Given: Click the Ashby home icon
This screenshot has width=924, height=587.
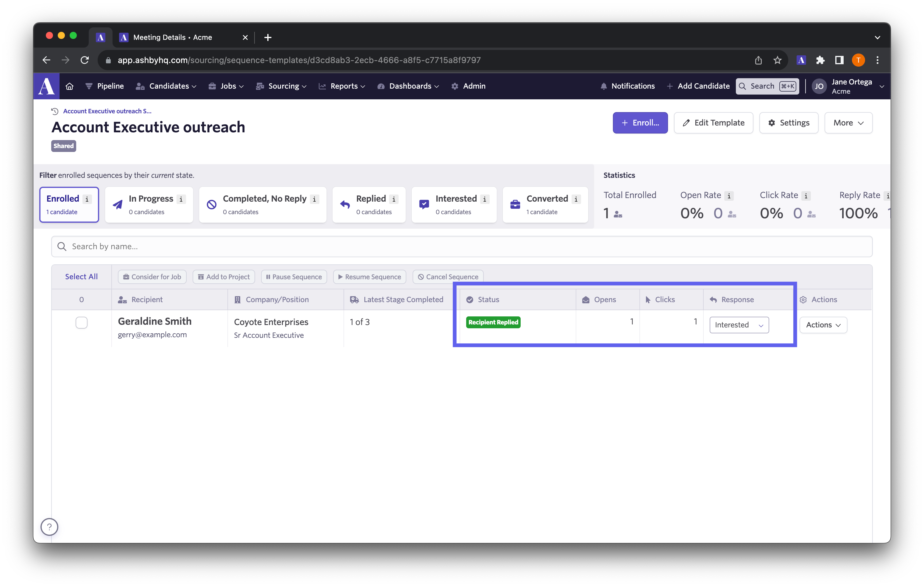Looking at the screenshot, I should pos(69,86).
